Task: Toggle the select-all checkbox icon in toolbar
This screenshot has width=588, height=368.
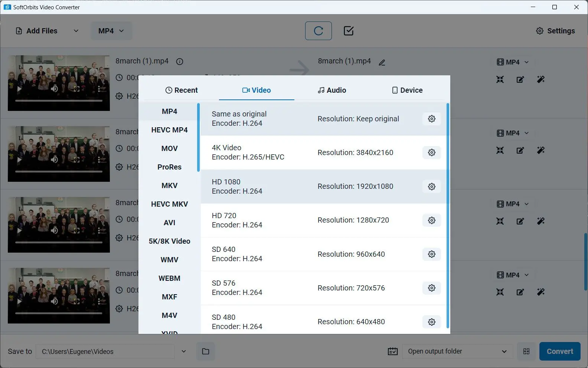Action: 349,31
